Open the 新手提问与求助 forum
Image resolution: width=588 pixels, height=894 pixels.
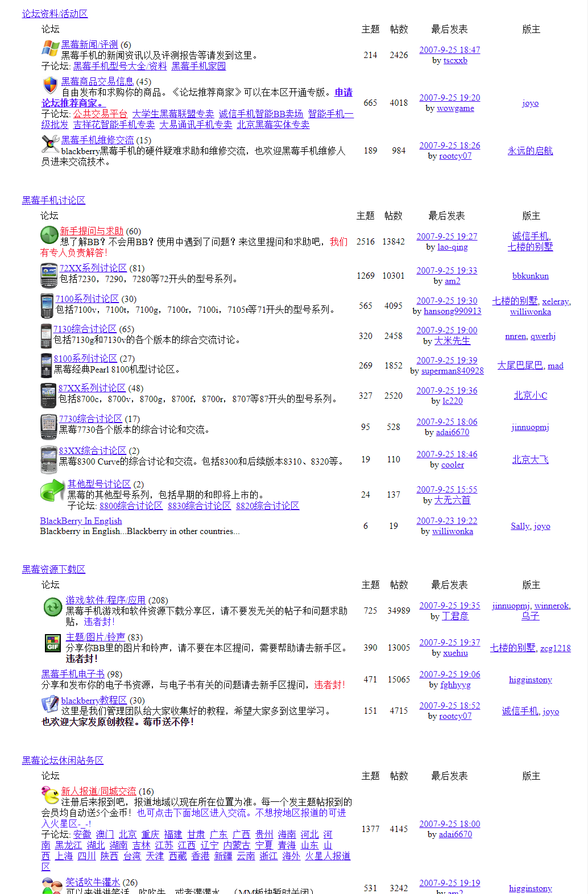coord(92,231)
